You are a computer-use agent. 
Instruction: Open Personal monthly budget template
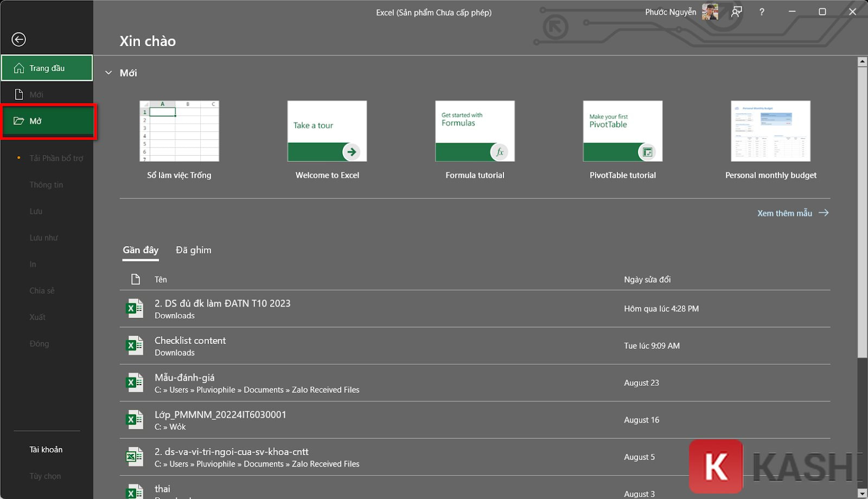(x=770, y=132)
